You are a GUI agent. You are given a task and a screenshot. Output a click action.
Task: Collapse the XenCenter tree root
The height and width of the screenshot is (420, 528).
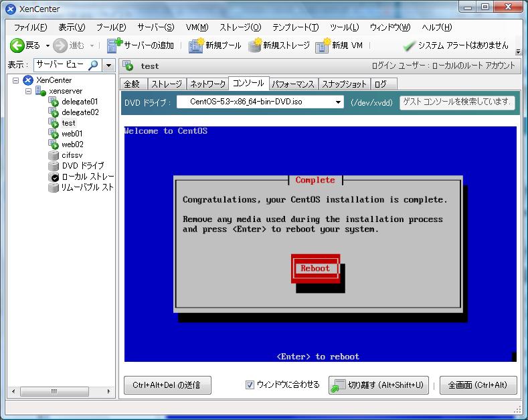pos(15,80)
